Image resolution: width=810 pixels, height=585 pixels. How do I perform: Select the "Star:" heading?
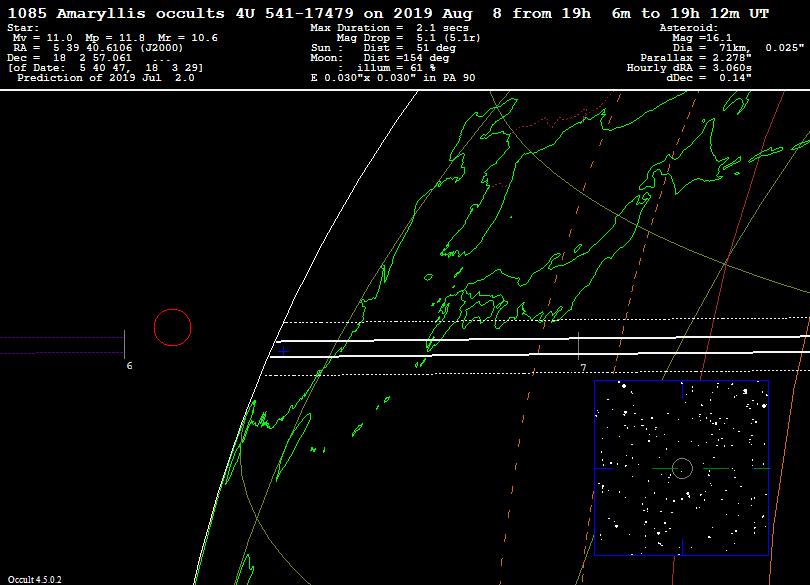pyautogui.click(x=23, y=28)
